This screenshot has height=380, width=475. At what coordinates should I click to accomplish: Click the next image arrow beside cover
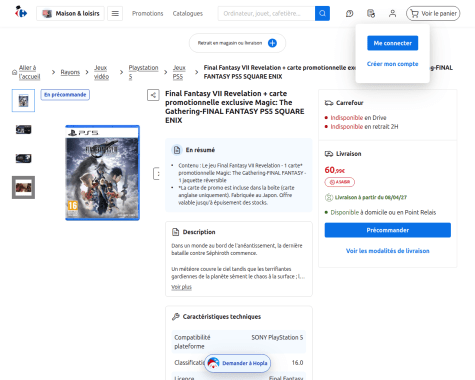click(x=156, y=173)
